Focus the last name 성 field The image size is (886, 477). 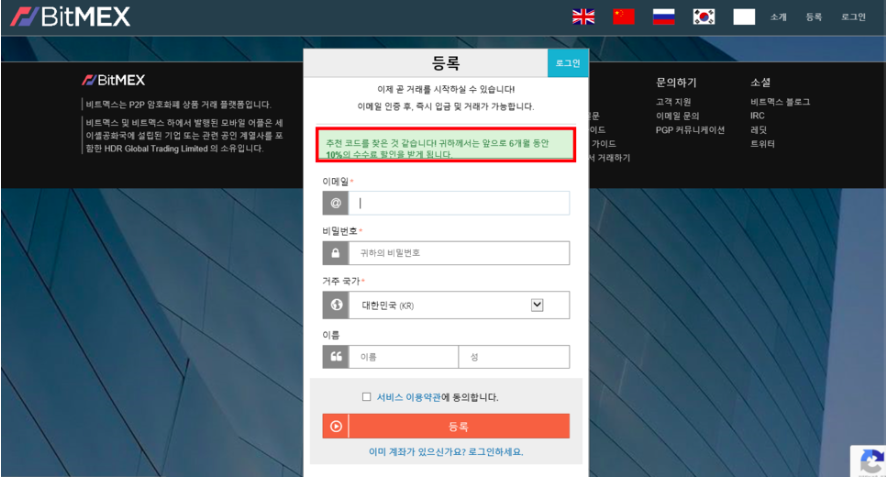pos(514,357)
